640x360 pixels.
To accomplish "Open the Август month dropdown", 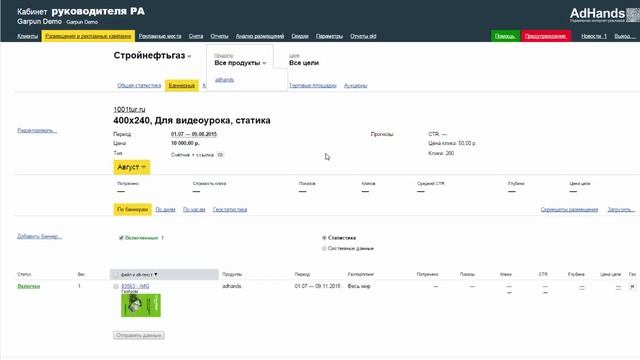I will coord(131,167).
